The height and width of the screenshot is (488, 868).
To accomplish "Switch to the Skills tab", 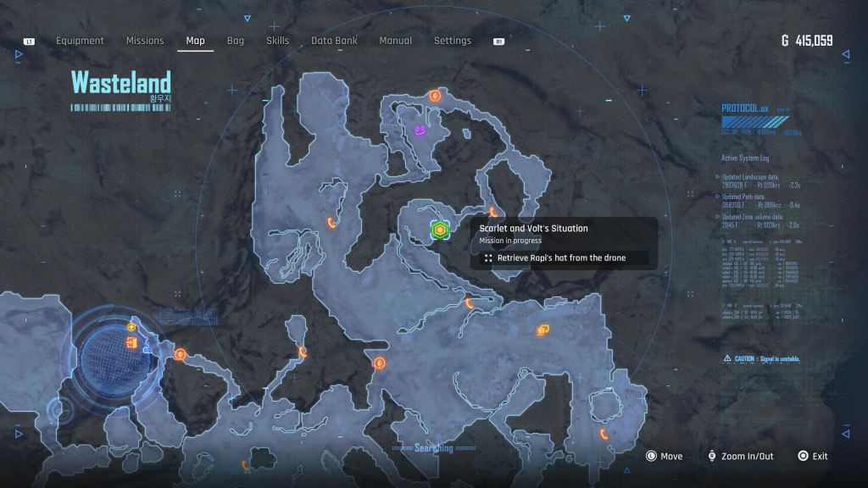I will click(x=277, y=41).
